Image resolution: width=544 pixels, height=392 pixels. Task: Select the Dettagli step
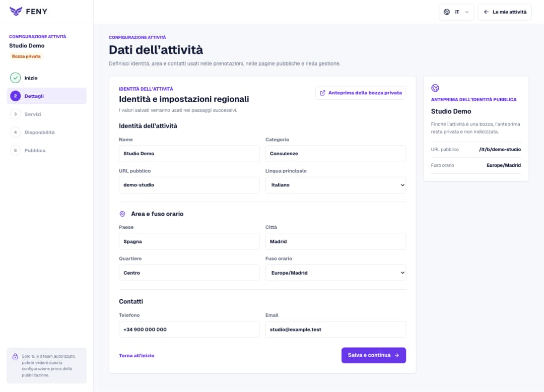tap(46, 96)
